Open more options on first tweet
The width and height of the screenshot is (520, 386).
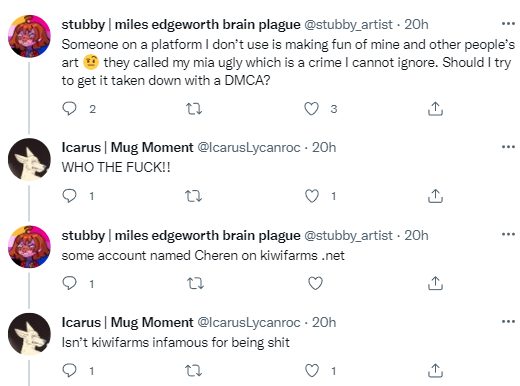pyautogui.click(x=508, y=24)
